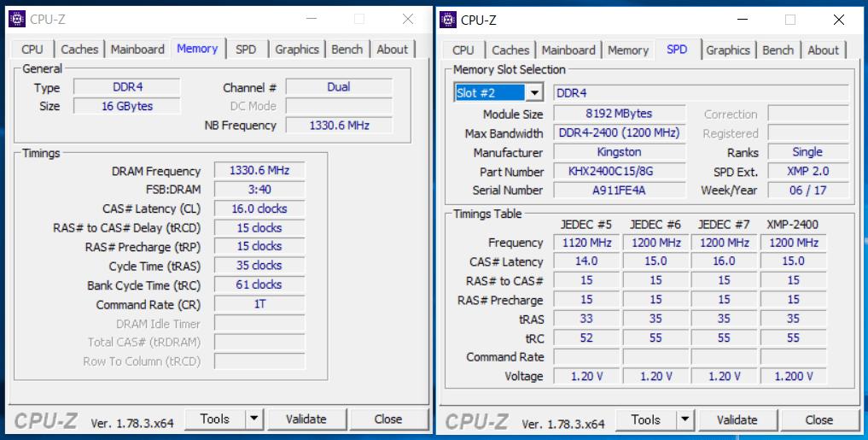Click the Validate button in right window
This screenshot has height=440, width=868.
737,419
